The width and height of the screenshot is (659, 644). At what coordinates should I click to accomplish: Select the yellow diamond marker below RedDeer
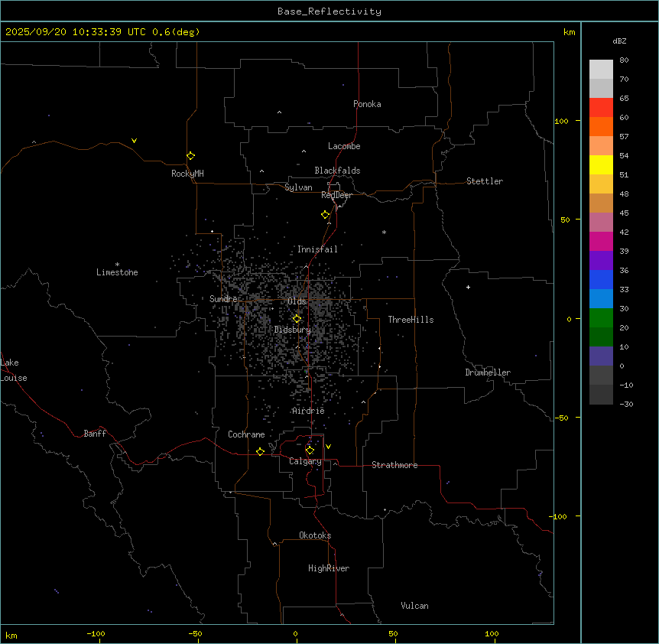(326, 215)
